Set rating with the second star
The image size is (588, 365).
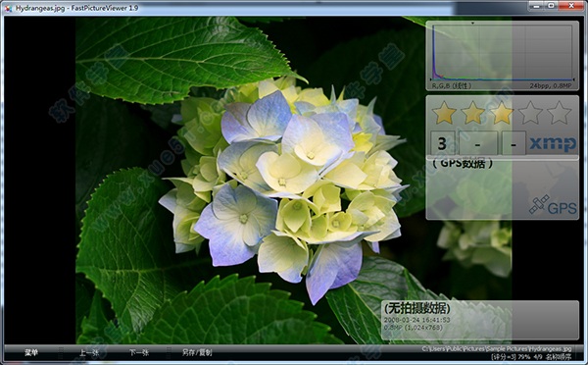pos(473,113)
